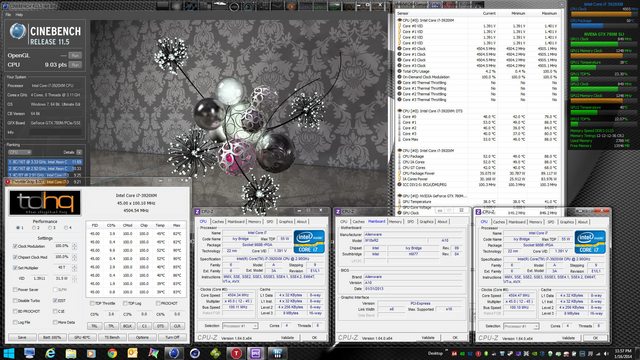This screenshot has width=640, height=360.
Task: Collapse the CPU [#0] DTS sensor group
Action: point(400,111)
